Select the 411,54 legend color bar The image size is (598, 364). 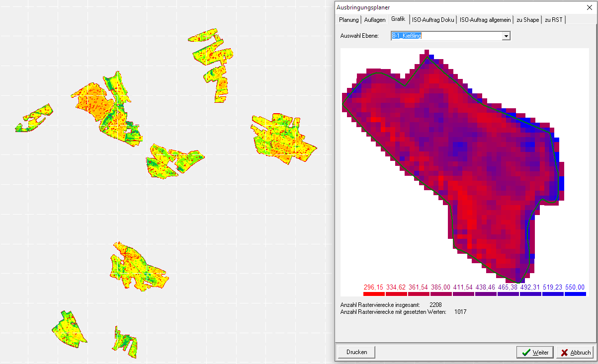pos(463,294)
